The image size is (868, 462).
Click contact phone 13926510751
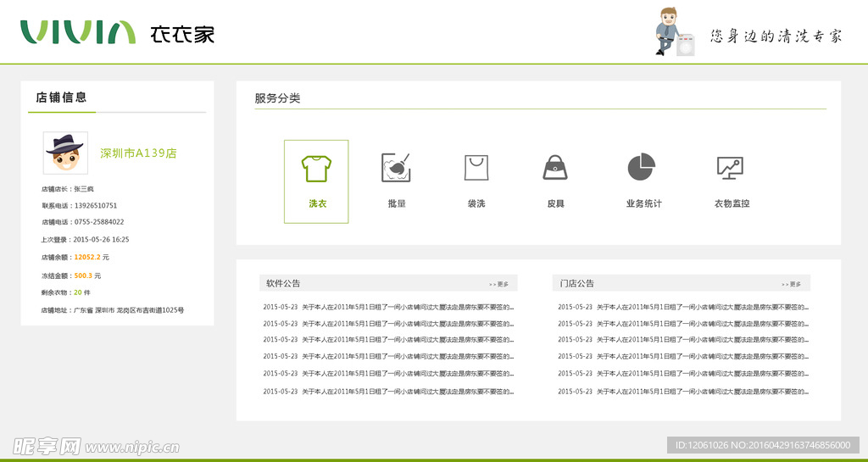[x=96, y=206]
